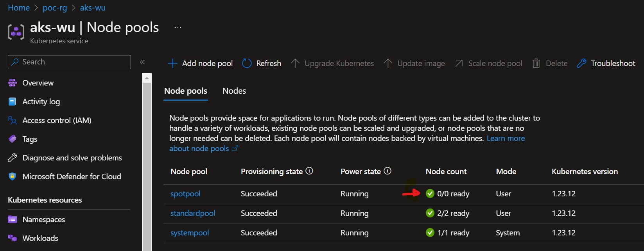644x251 pixels.
Task: Click Upgrade Kubernetes toolbar item
Action: tap(332, 63)
